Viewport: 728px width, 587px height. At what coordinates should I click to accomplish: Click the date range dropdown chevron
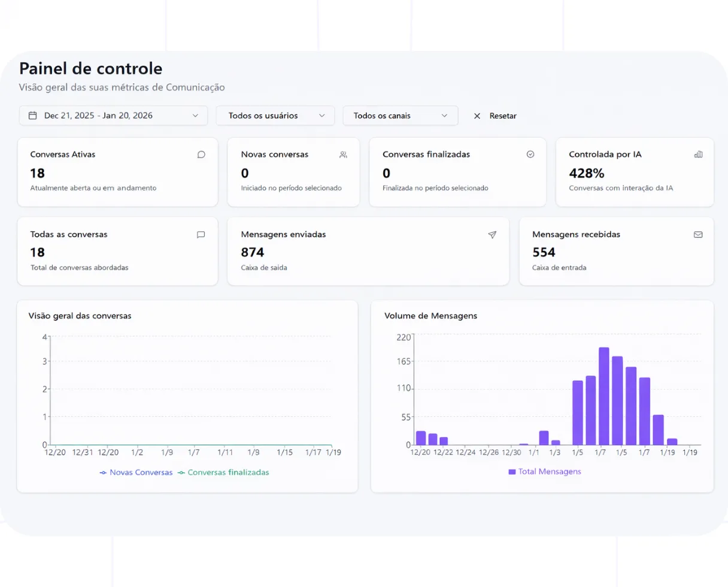click(195, 116)
